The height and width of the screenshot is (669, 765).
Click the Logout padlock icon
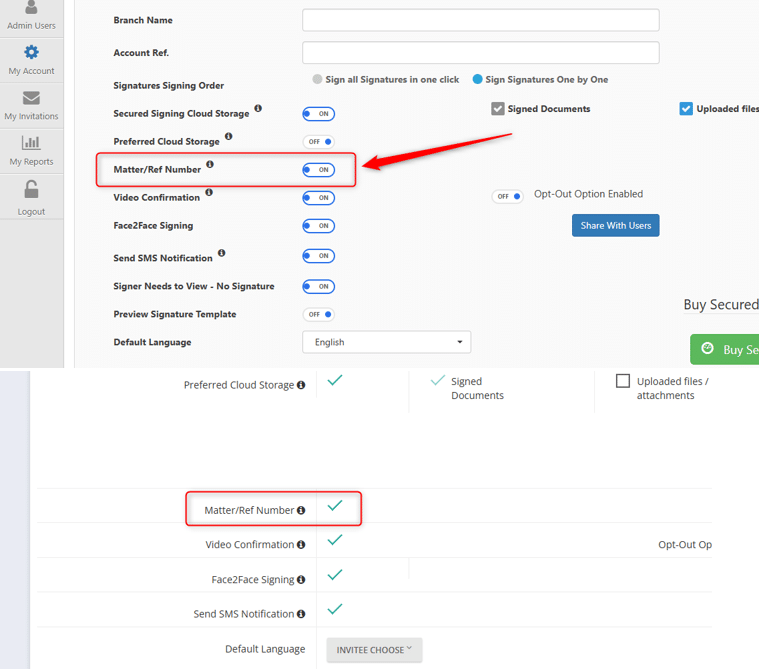click(31, 189)
